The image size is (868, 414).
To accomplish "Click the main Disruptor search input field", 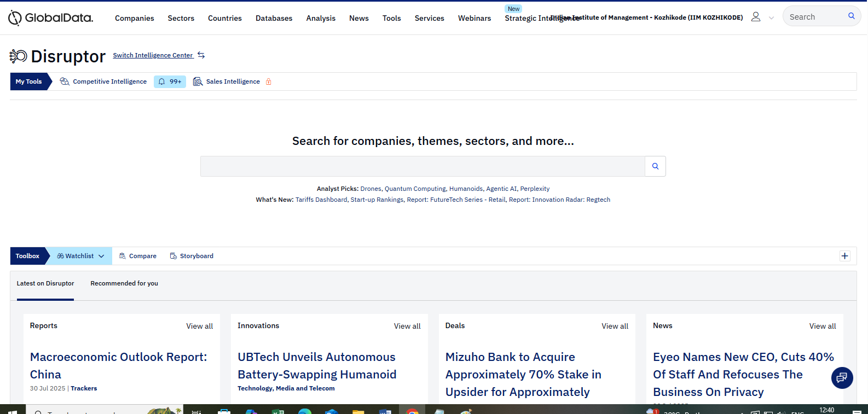I will (422, 166).
